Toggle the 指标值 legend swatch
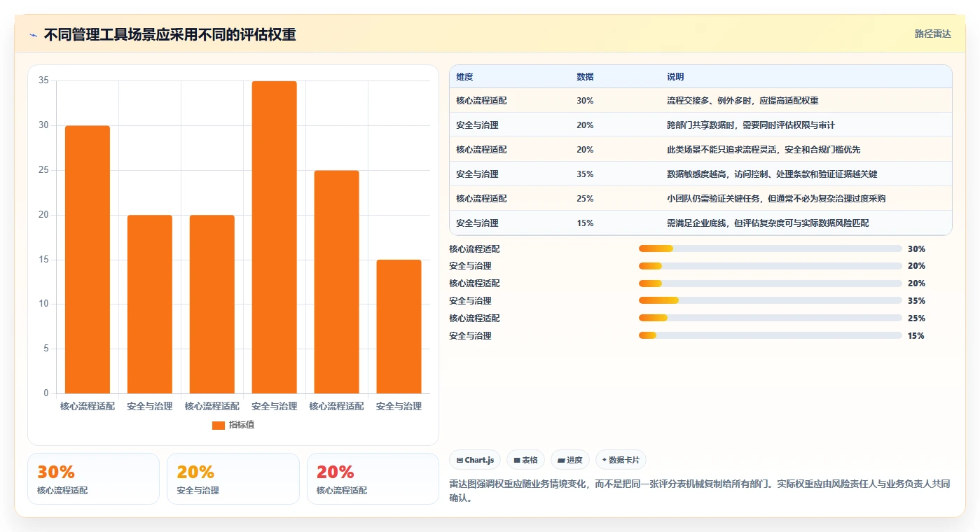 point(219,425)
